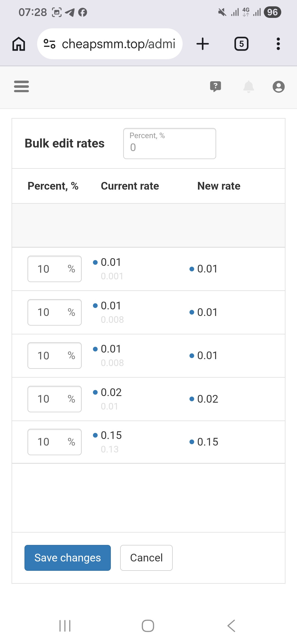Click Save changes button
The width and height of the screenshot is (297, 644).
(x=68, y=558)
